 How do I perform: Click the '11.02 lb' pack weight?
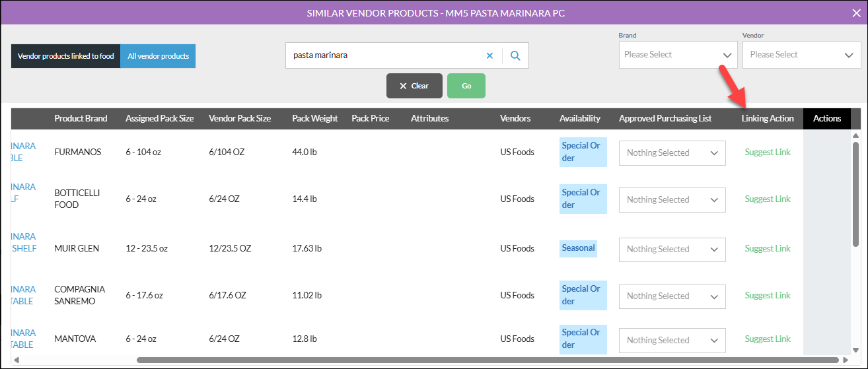pos(307,296)
